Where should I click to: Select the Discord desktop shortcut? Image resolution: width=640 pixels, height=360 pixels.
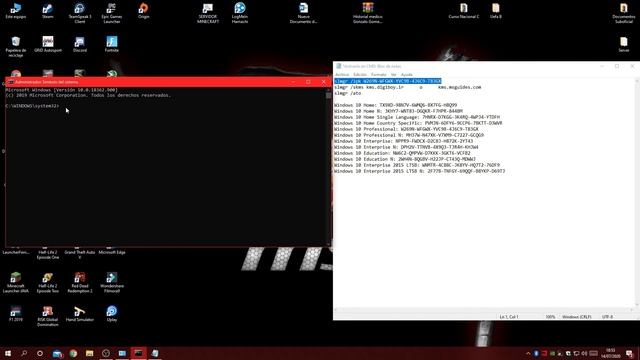(x=80, y=44)
